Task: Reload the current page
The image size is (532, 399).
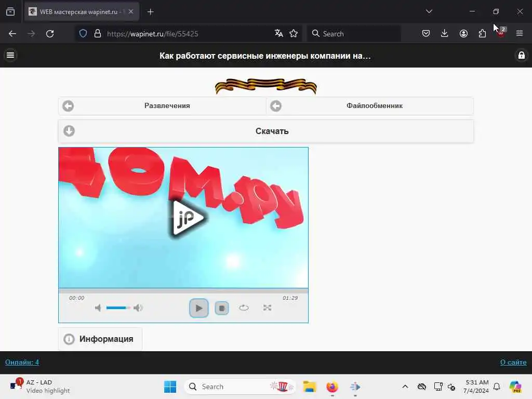Action: 50,34
